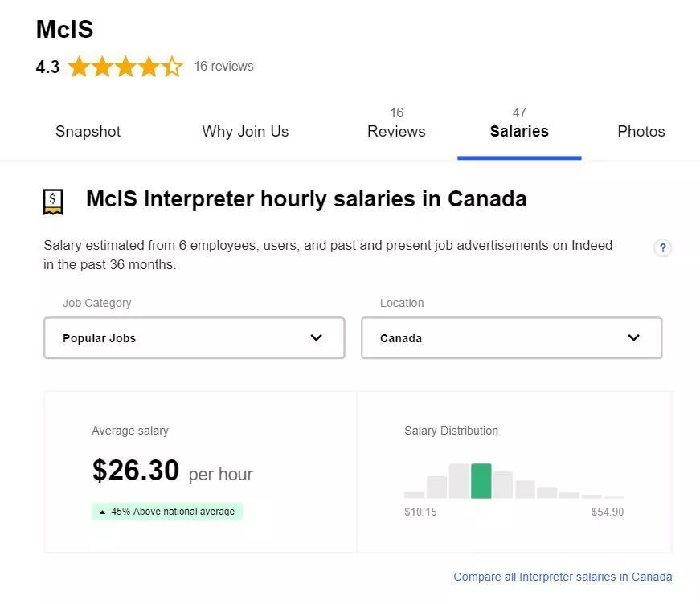
Task: Click the 4.3 rating number
Action: pos(47,67)
